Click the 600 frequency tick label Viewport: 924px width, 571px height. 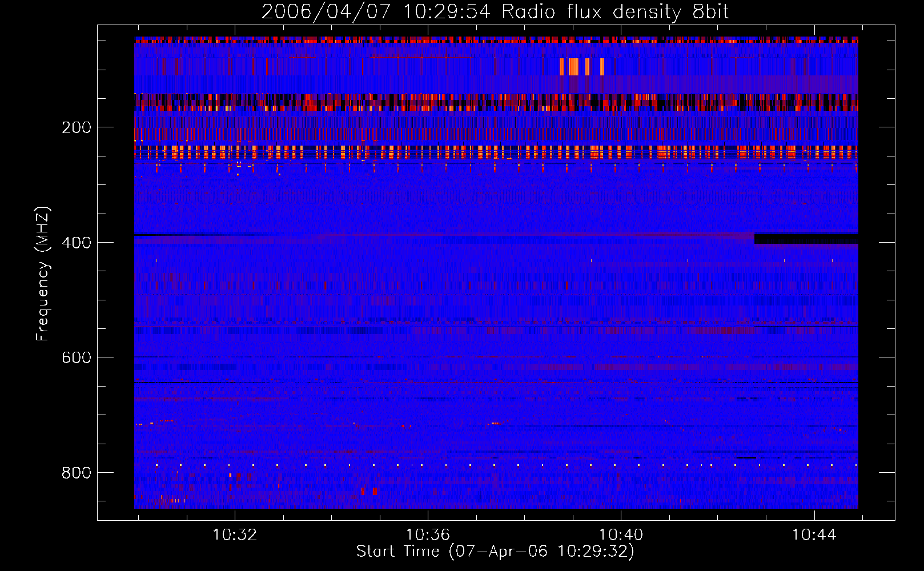point(77,357)
